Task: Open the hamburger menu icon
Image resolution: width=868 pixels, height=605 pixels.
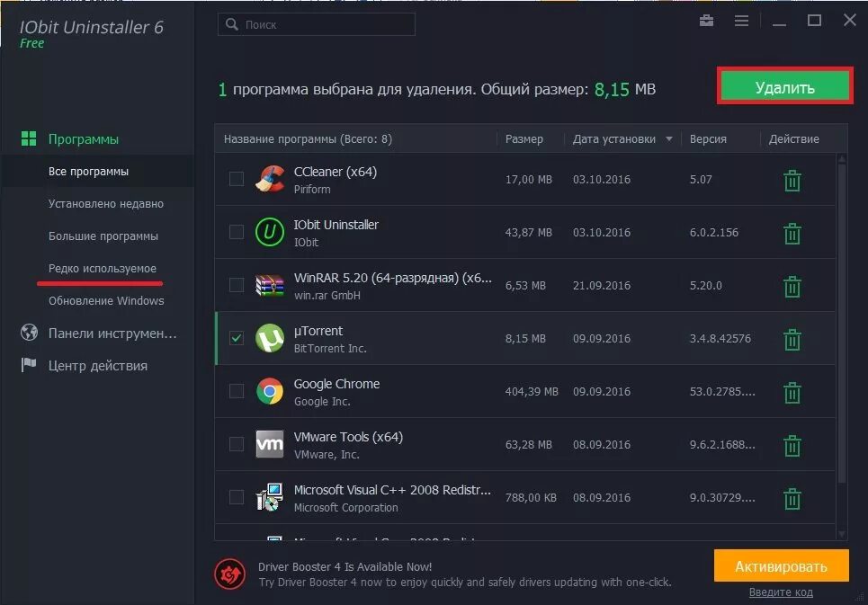Action: point(741,21)
